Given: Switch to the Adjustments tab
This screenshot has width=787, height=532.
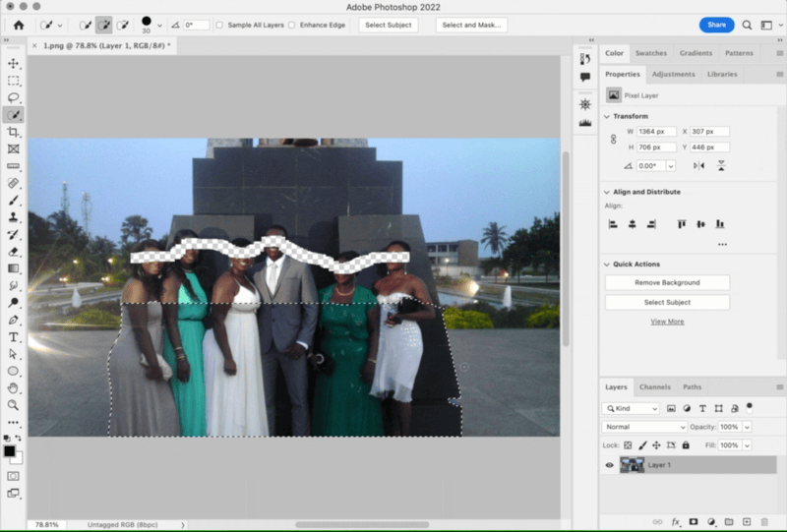Looking at the screenshot, I should pos(673,75).
